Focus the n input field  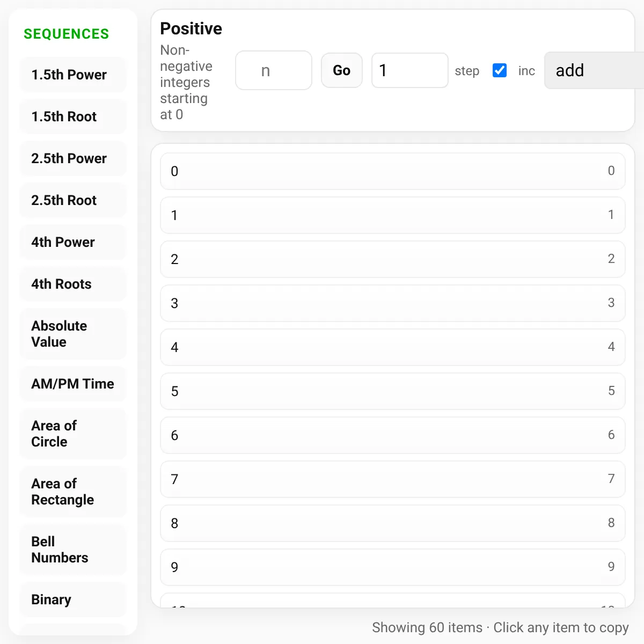click(274, 70)
